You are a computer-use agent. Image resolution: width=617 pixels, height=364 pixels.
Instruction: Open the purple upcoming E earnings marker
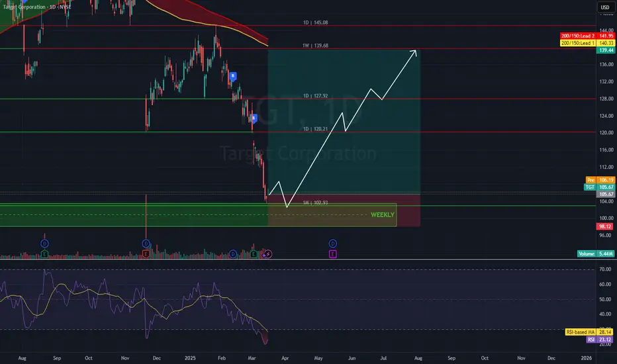tap(332, 254)
